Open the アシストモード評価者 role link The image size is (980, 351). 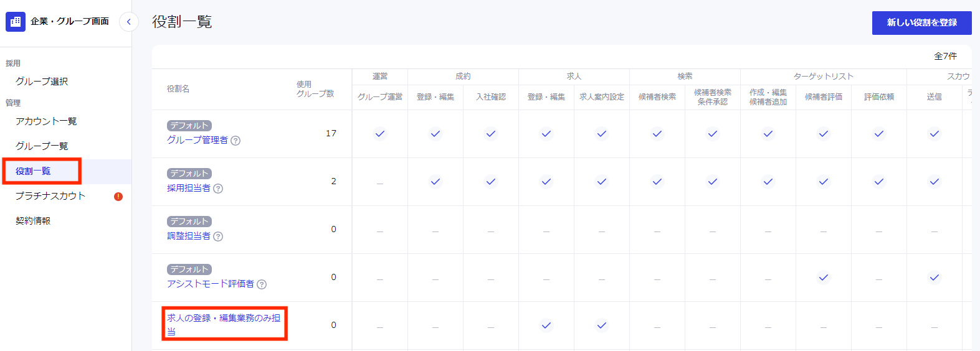pos(211,284)
